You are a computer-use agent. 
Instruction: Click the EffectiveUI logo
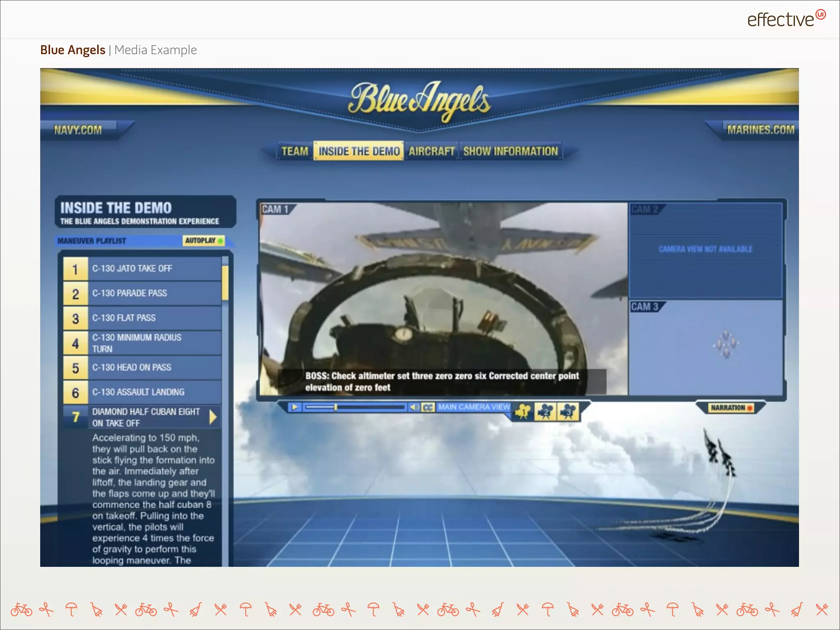[x=786, y=18]
